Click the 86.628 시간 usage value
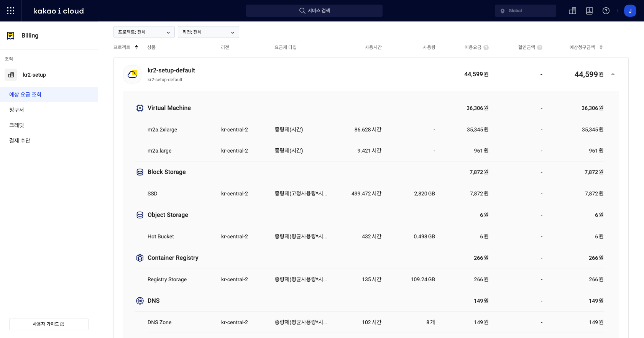 coord(368,130)
